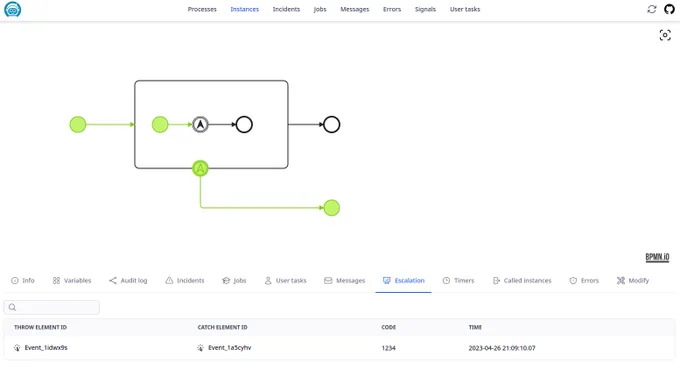Select the Escalation tab

click(404, 281)
